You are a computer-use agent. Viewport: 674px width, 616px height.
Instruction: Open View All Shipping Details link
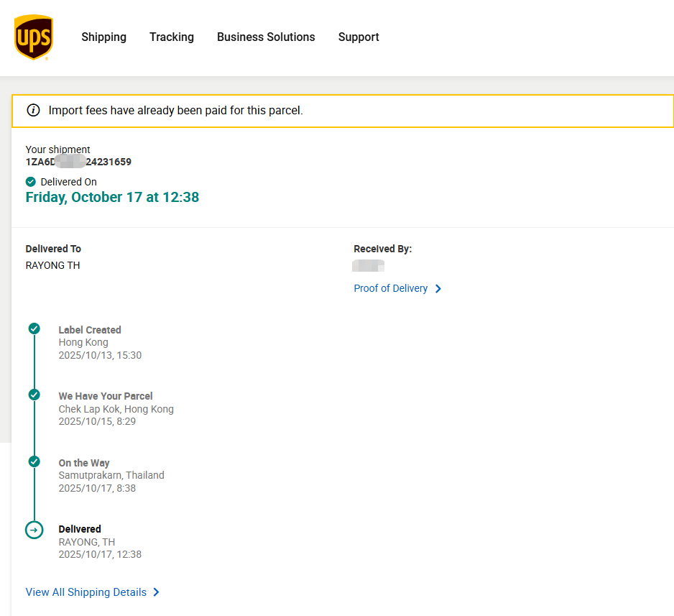[x=86, y=592]
